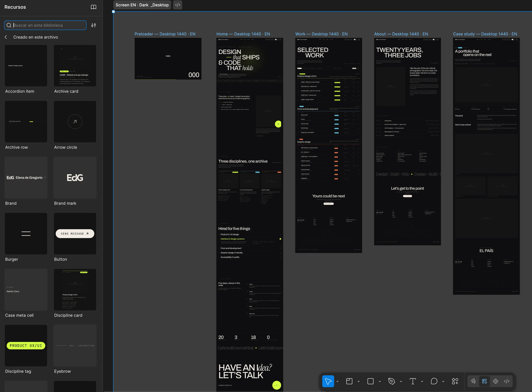Image resolution: width=532 pixels, height=392 pixels.
Task: Click the "000" counter in the Preloader frame
Action: point(194,75)
